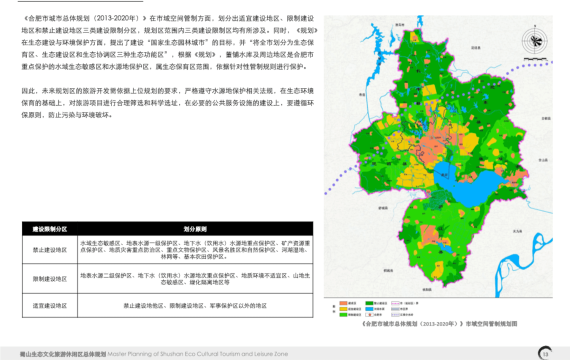Click the 划分原则 column header
This screenshot has width=570, height=360.
195,229
